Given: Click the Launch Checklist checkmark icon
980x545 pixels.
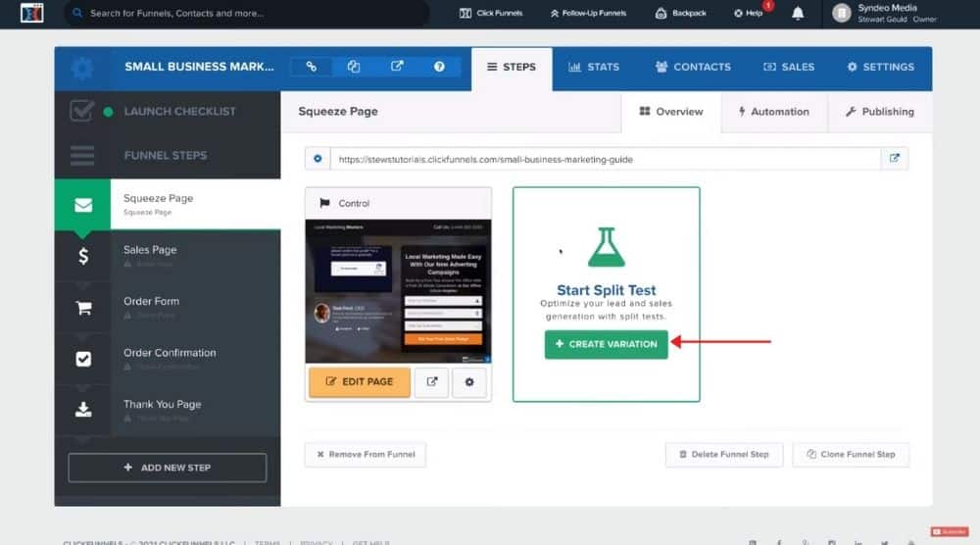Looking at the screenshot, I should pyautogui.click(x=82, y=111).
